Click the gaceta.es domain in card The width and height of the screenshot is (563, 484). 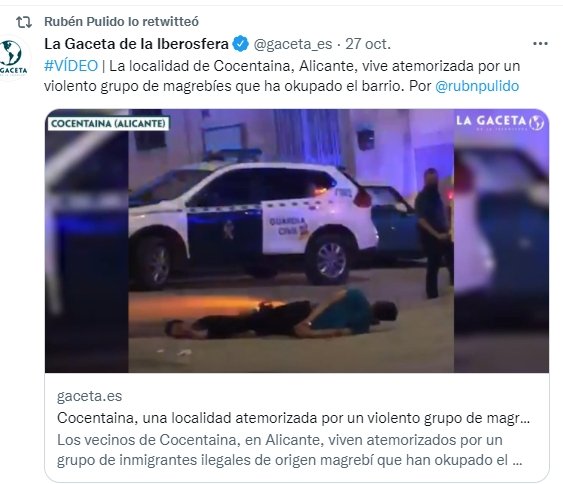click(89, 396)
